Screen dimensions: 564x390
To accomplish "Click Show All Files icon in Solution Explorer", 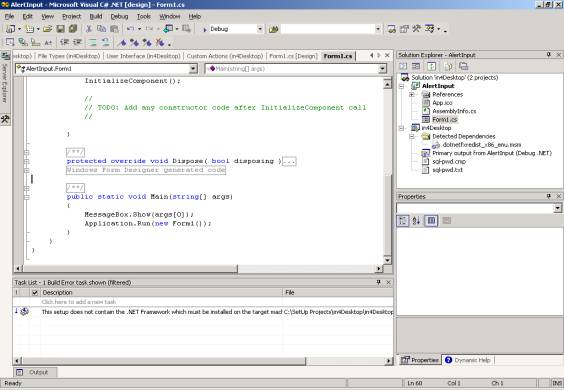I will coord(448,66).
